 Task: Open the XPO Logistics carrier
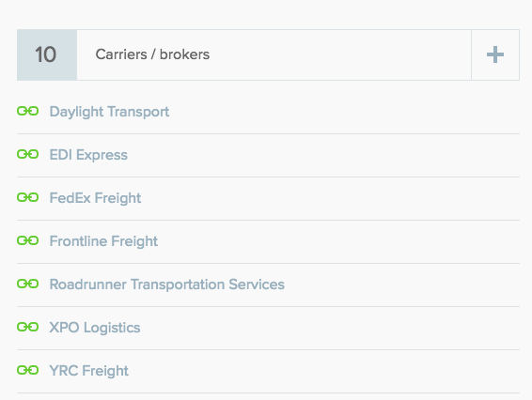(95, 328)
